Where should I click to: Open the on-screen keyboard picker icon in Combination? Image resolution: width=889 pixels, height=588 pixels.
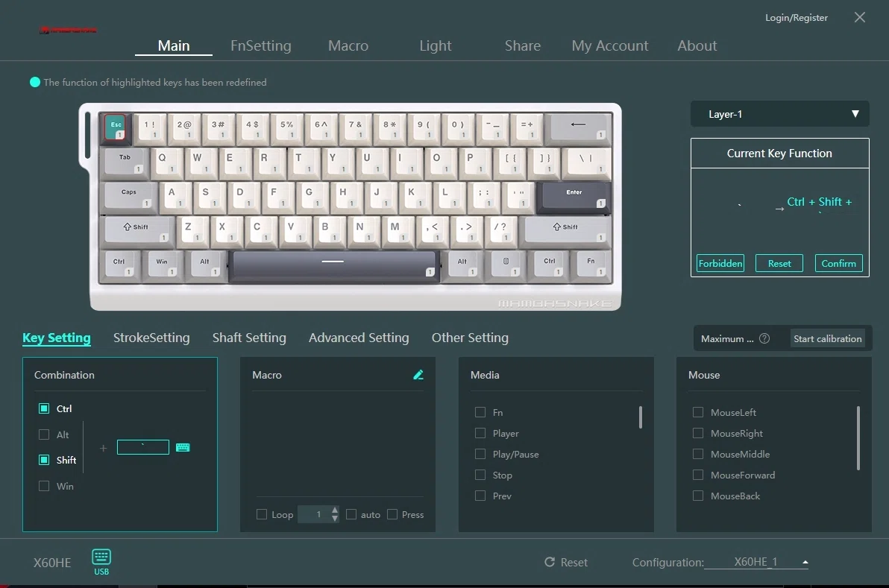point(183,447)
